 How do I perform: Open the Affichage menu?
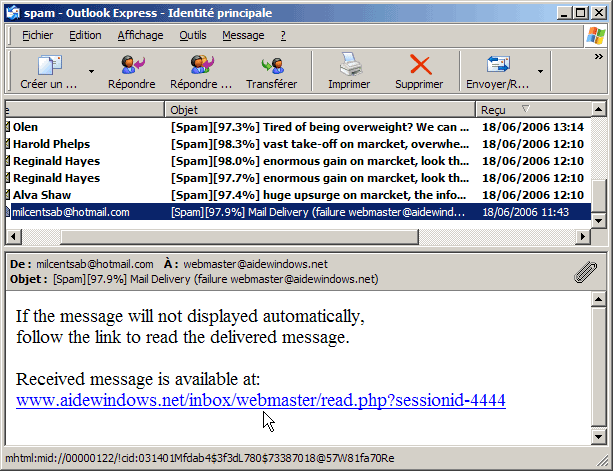pos(140,35)
